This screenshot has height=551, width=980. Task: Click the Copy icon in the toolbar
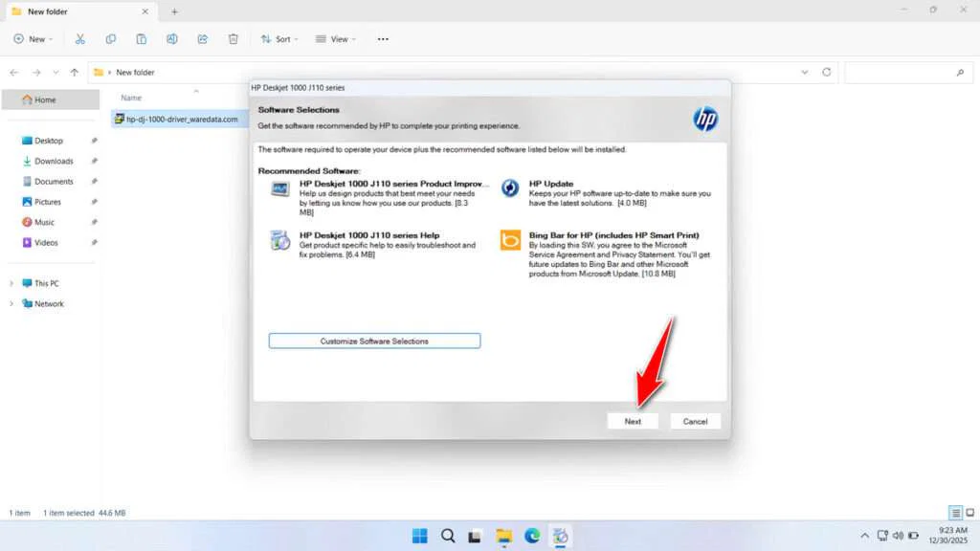coord(111,38)
